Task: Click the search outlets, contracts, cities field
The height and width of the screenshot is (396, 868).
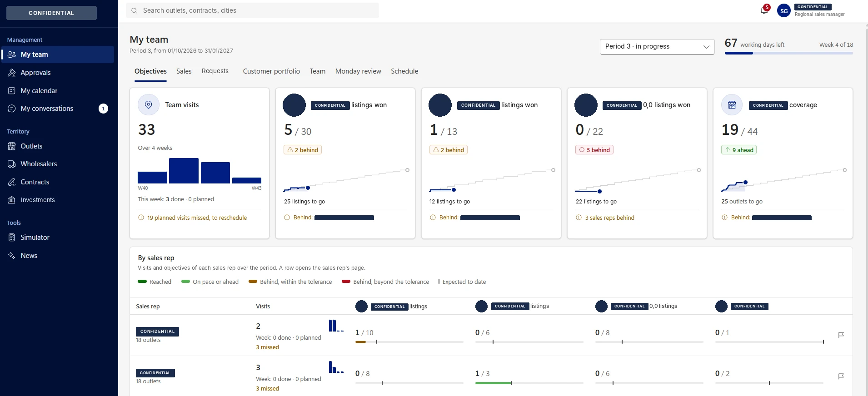Action: (252, 10)
